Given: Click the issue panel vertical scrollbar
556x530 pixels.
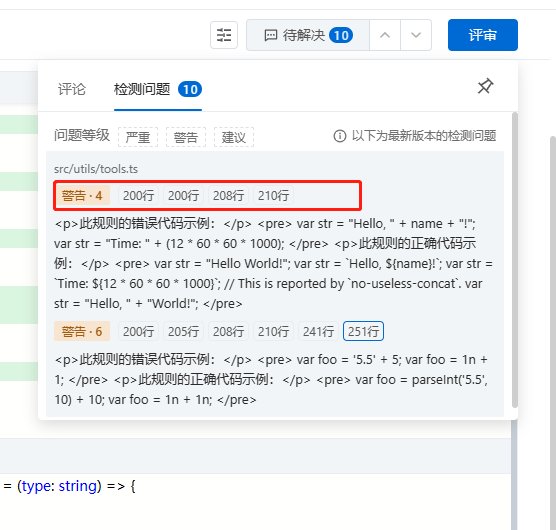Looking at the screenshot, I should [x=515, y=260].
